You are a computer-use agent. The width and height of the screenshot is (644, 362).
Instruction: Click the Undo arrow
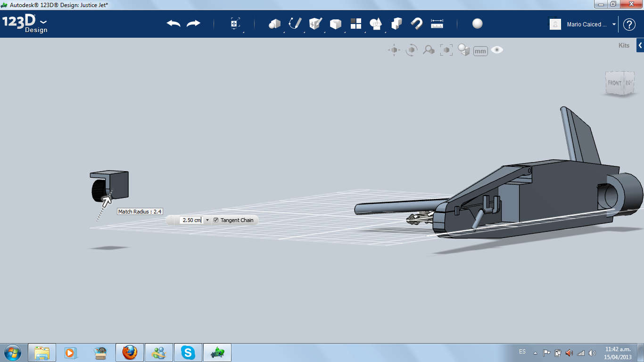tap(173, 24)
